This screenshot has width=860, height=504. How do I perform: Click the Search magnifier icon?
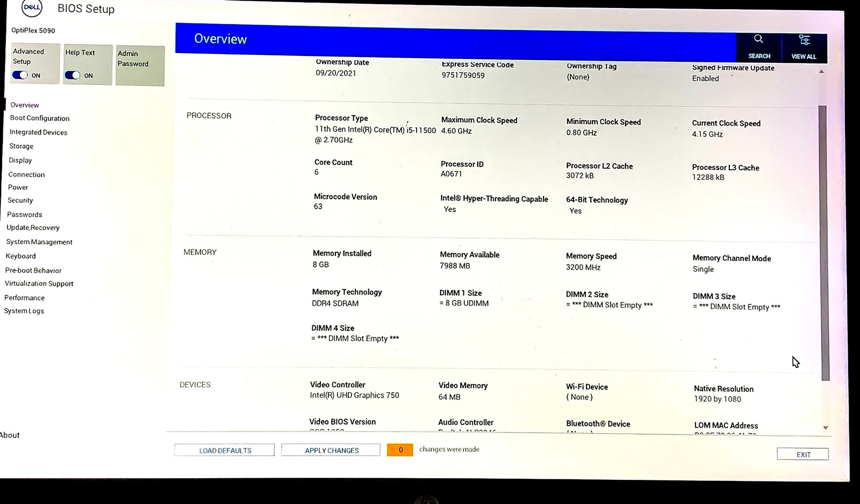(x=758, y=39)
